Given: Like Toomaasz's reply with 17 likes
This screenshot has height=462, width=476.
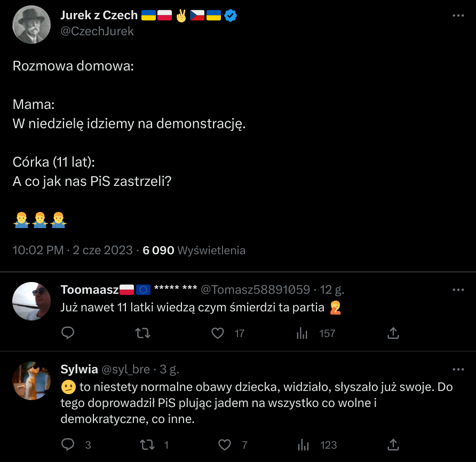Looking at the screenshot, I should [218, 333].
